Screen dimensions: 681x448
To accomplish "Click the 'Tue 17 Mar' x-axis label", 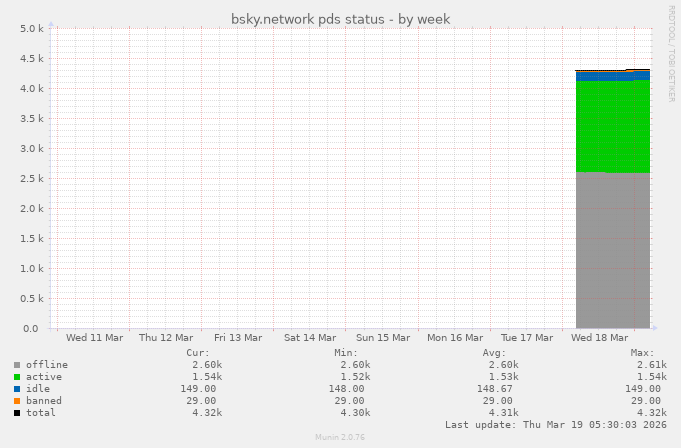I will [527, 338].
